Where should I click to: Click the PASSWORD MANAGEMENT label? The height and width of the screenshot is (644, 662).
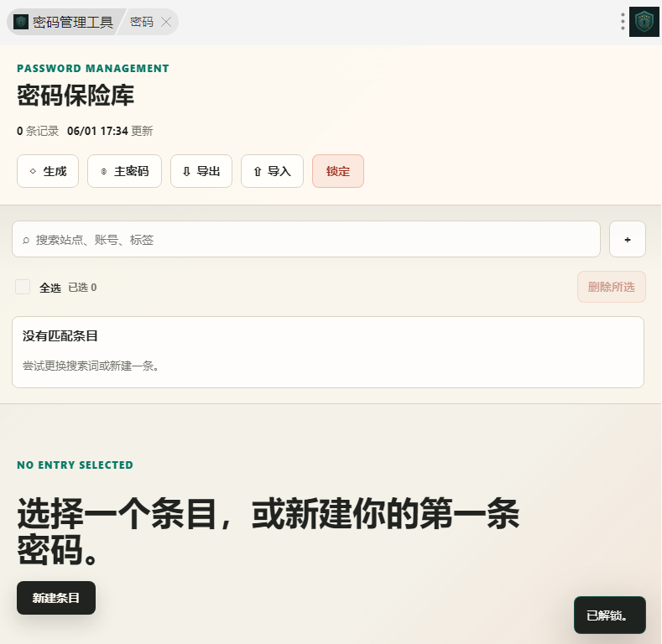93,69
